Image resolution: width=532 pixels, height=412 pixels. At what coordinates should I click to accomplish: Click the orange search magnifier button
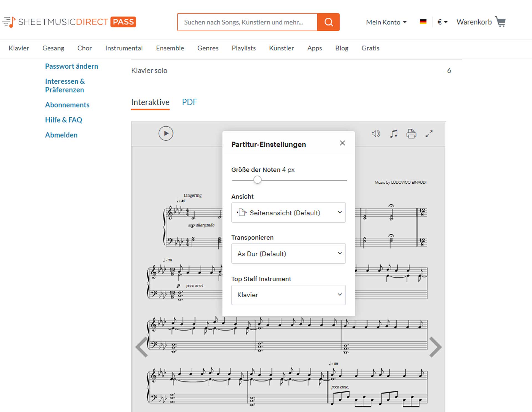point(328,22)
